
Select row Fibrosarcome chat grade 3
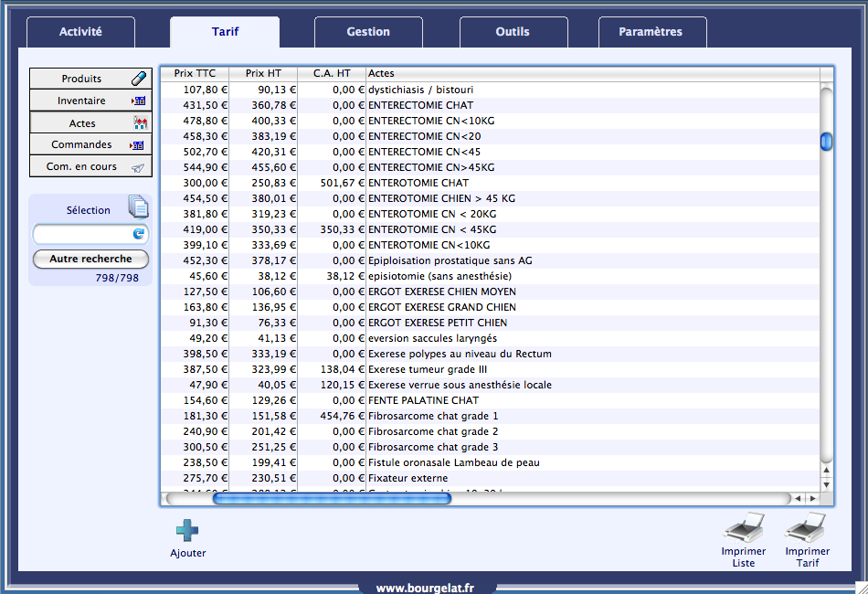[490, 446]
